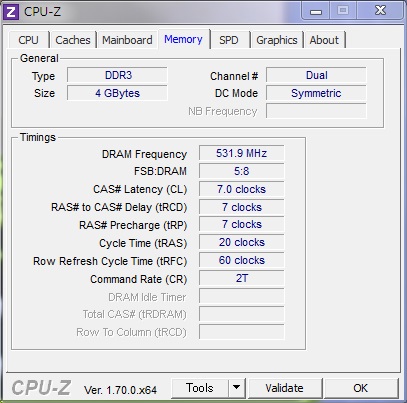Click the Symmetric DC Mode value
This screenshot has width=407, height=403.
316,93
